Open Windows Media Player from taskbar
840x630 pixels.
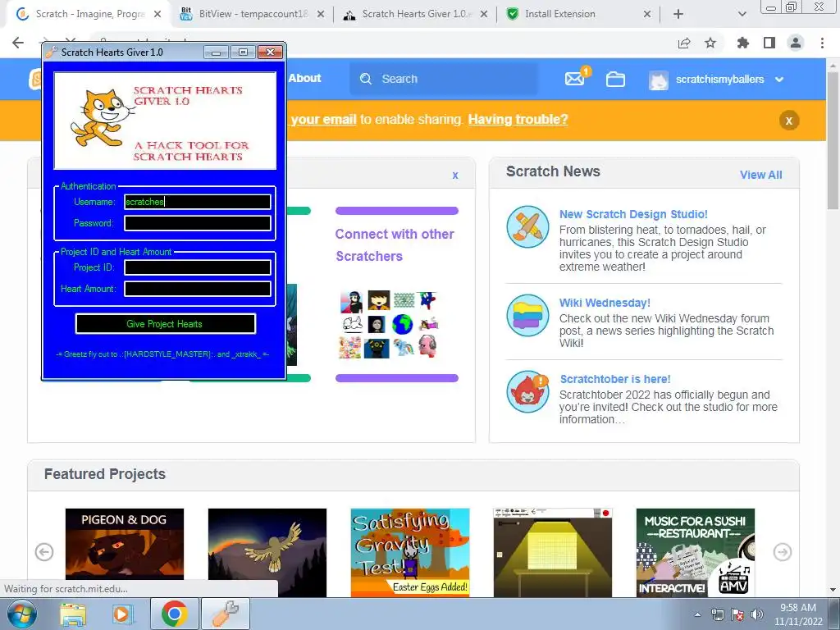point(122,614)
